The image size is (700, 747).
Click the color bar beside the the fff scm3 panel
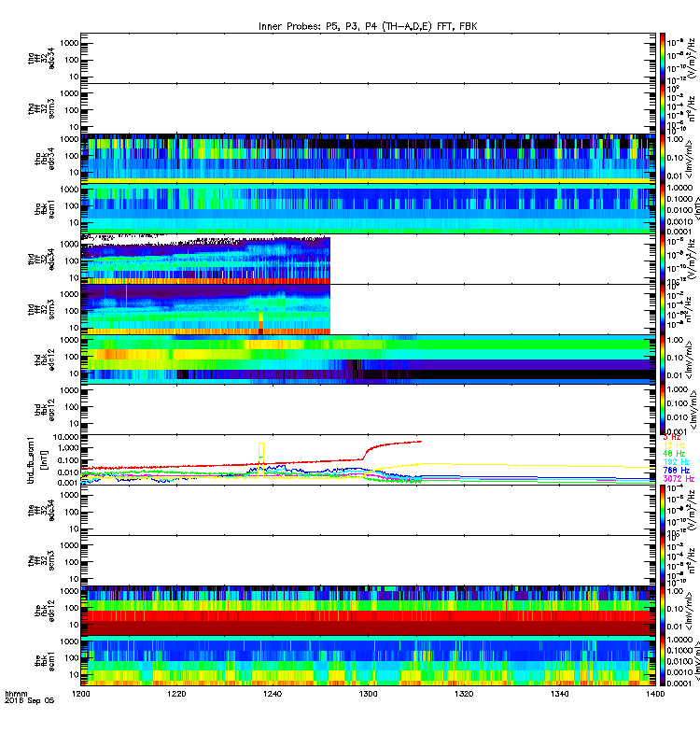663,561
